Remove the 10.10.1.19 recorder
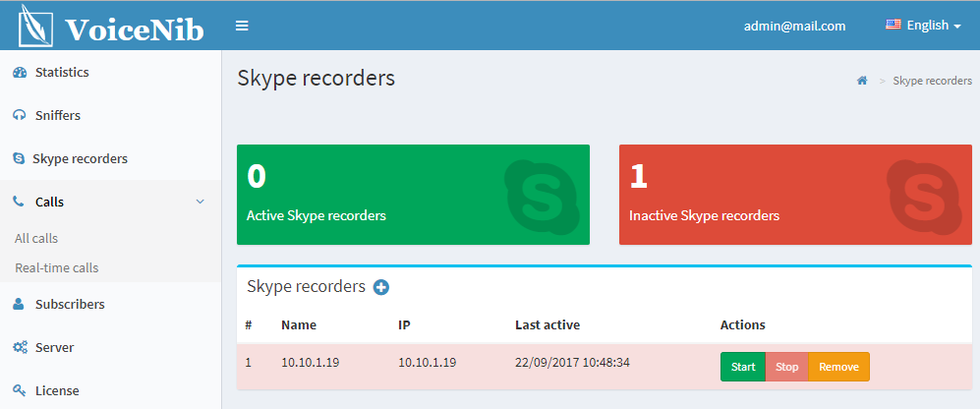 pyautogui.click(x=838, y=367)
